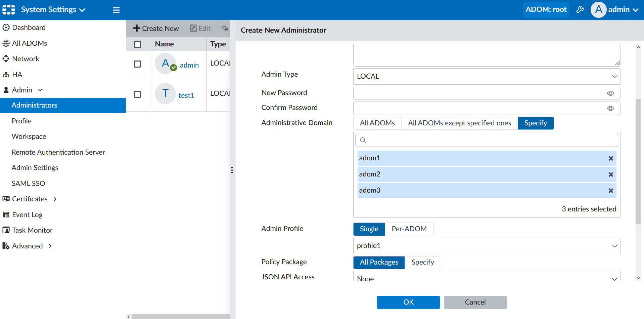Click the ADOM search input field

pos(490,141)
